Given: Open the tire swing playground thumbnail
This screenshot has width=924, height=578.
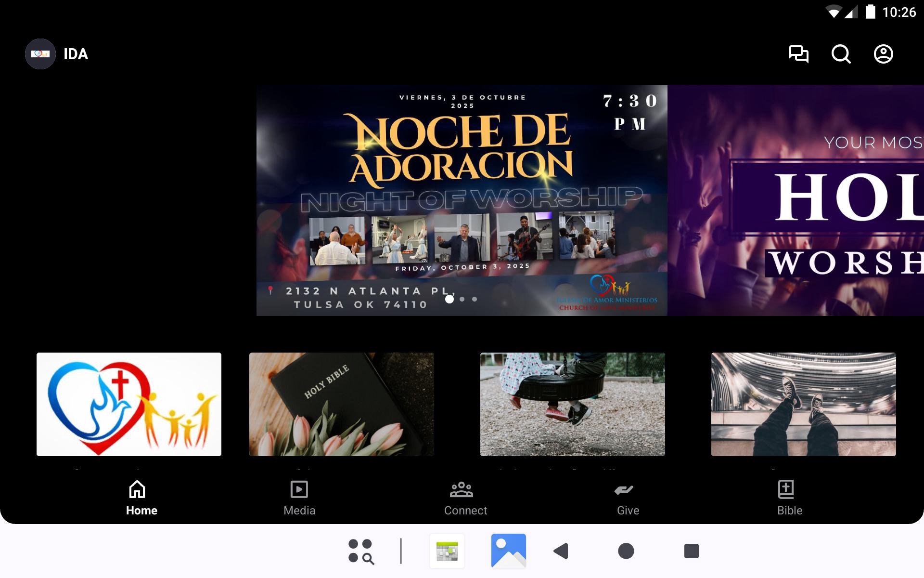Looking at the screenshot, I should [572, 404].
